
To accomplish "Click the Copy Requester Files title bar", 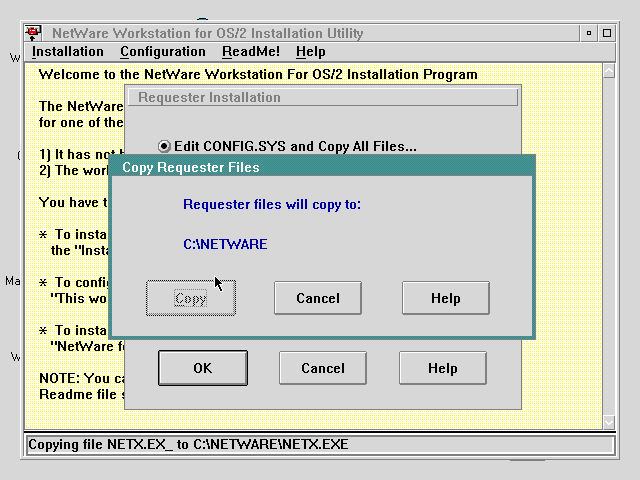I will tap(322, 167).
